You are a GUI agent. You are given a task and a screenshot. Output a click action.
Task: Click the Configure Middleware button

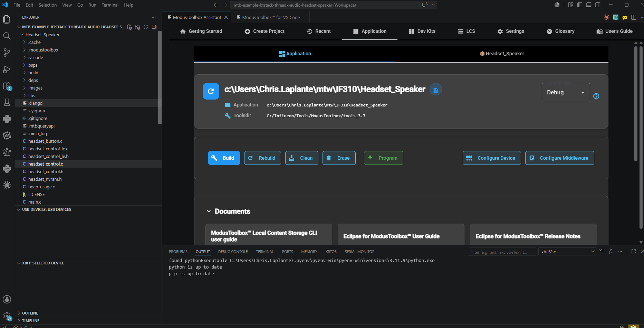tap(560, 158)
